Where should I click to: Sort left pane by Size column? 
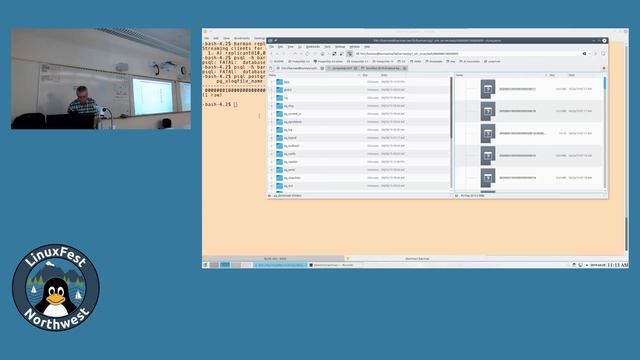click(x=370, y=75)
